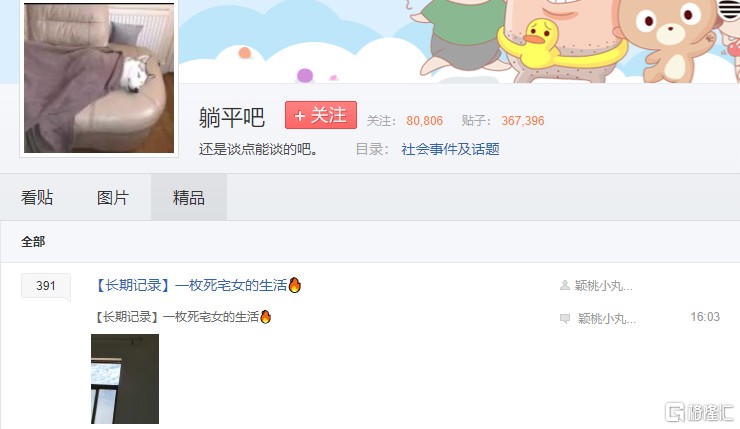Click the 16:03 last reply time
740x429 pixels.
pyautogui.click(x=705, y=317)
